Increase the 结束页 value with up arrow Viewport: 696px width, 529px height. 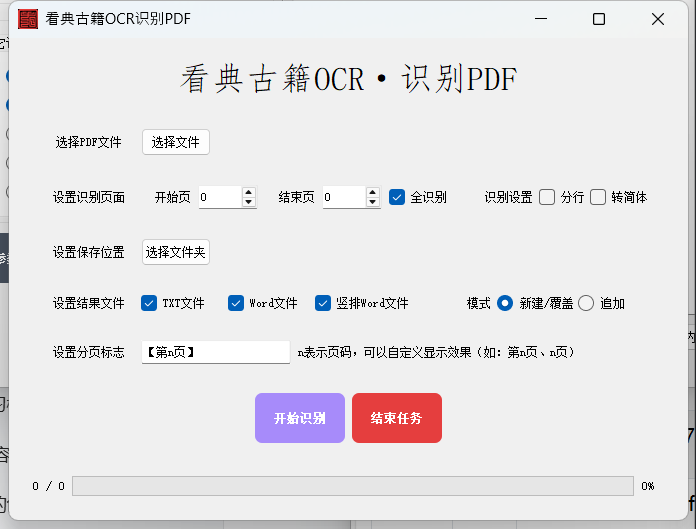(373, 192)
